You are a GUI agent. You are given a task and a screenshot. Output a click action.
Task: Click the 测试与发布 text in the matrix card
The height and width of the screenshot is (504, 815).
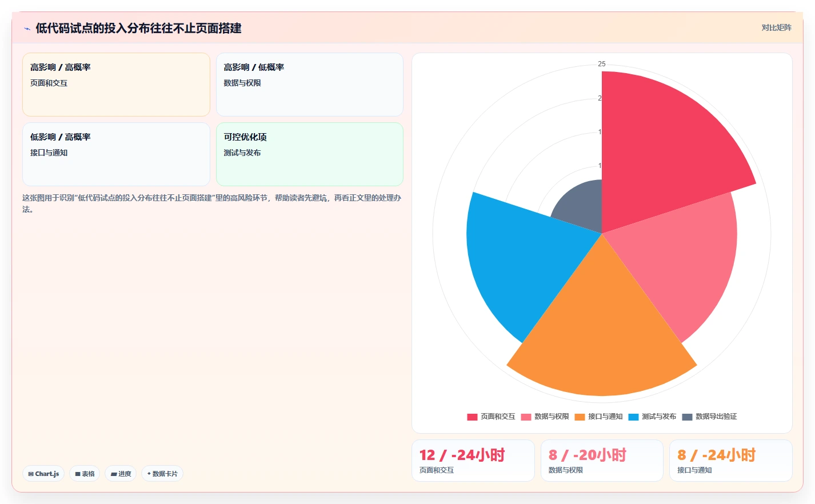tap(242, 153)
